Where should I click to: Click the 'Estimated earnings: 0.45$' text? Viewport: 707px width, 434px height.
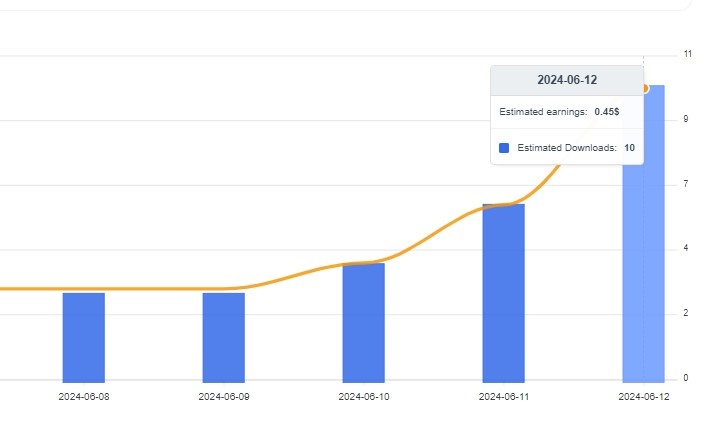point(559,112)
